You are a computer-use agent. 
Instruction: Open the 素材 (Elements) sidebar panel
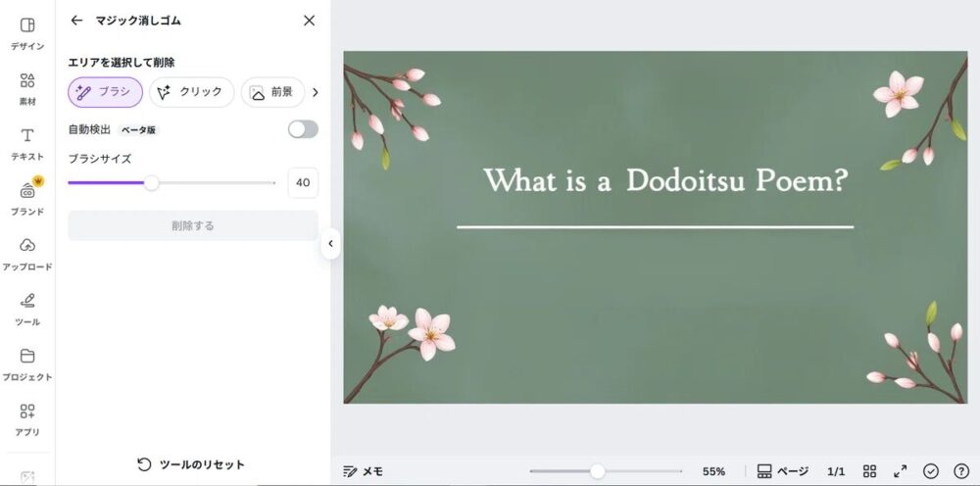point(26,89)
